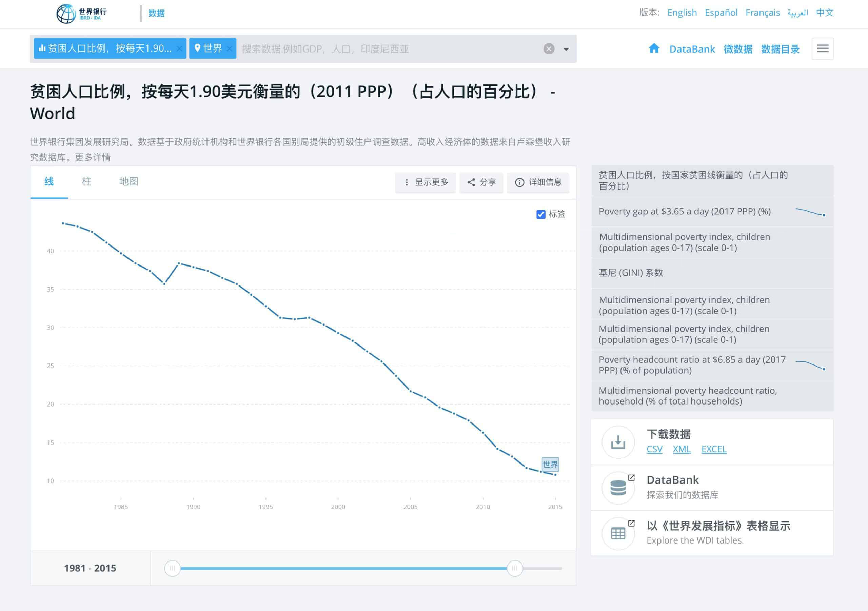The height and width of the screenshot is (611, 868).
Task: Switch the site language to Español
Action: (721, 13)
